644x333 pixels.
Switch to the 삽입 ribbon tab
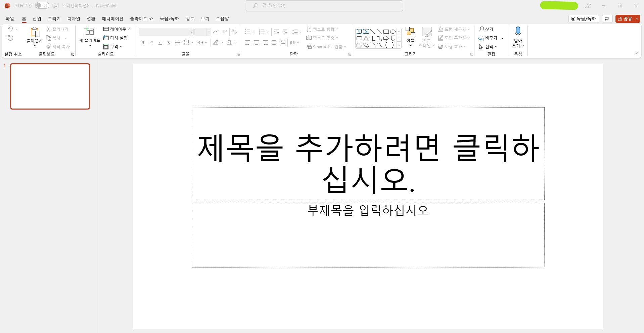(x=37, y=18)
